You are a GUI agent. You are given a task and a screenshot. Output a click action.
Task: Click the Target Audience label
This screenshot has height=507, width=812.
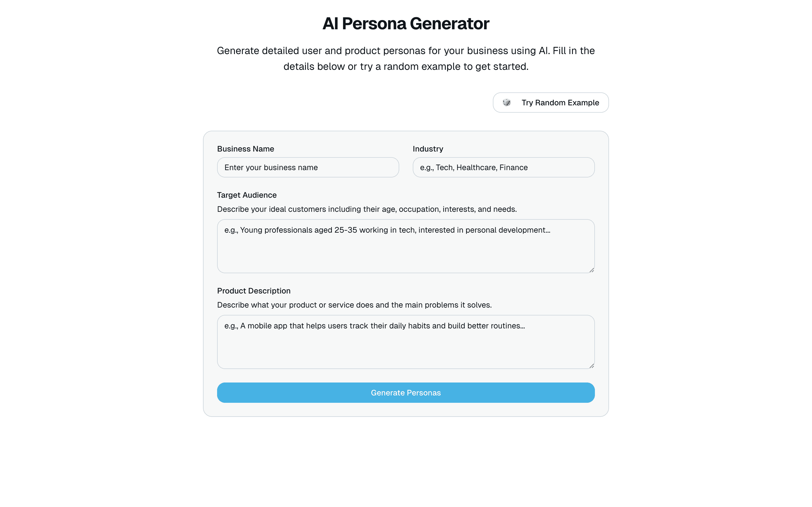tap(247, 195)
